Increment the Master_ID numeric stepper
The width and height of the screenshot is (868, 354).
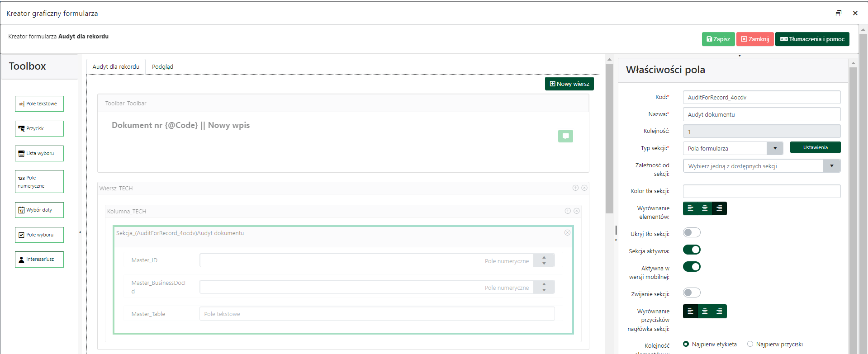[x=544, y=258]
